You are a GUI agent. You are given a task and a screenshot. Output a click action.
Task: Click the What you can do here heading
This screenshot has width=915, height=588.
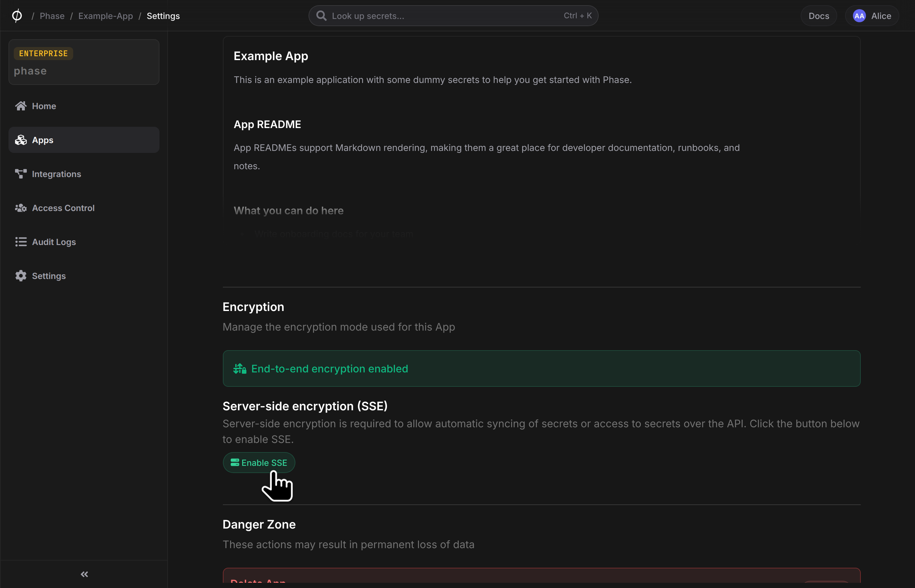[x=288, y=211]
